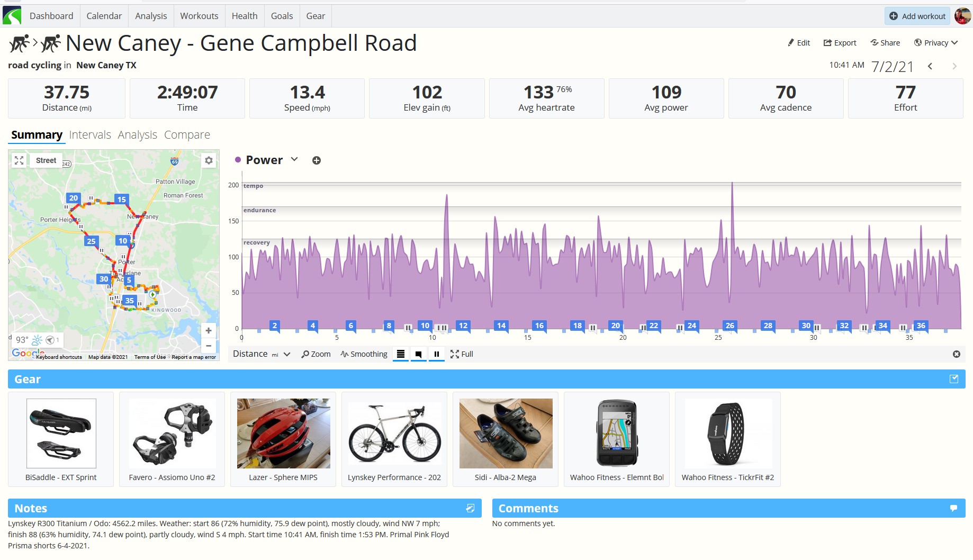Click the SportTracks logo icon
This screenshot has width=973, height=560.
(12, 16)
